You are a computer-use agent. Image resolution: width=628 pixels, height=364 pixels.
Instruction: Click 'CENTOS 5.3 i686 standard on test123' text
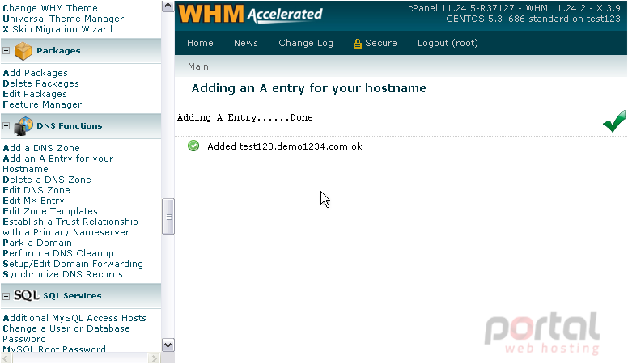pyautogui.click(x=533, y=19)
